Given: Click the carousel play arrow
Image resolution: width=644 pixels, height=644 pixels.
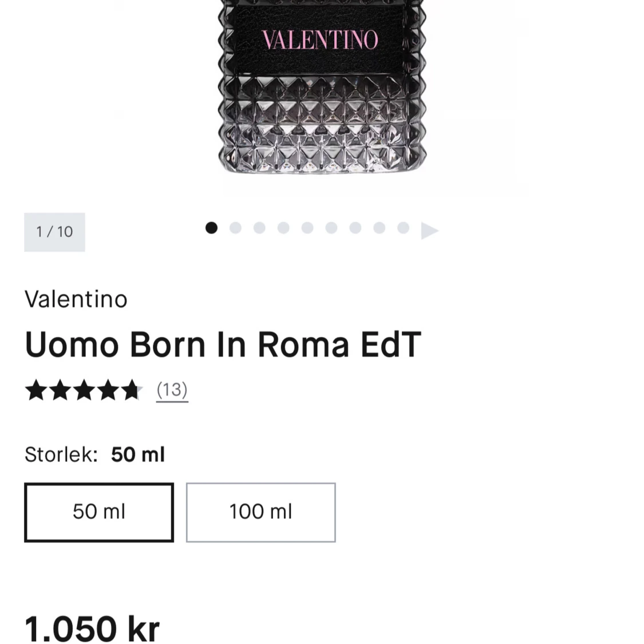Looking at the screenshot, I should coord(430,230).
